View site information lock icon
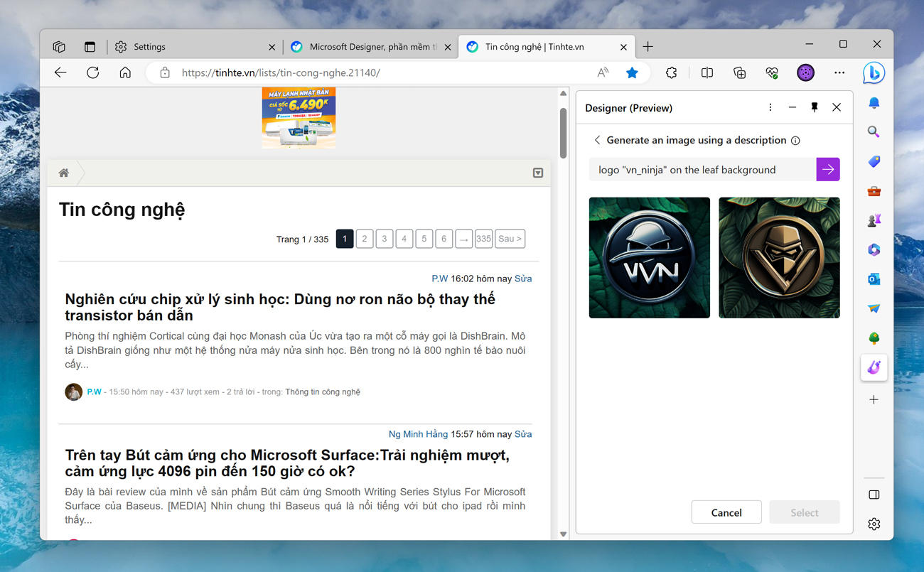 pos(165,72)
